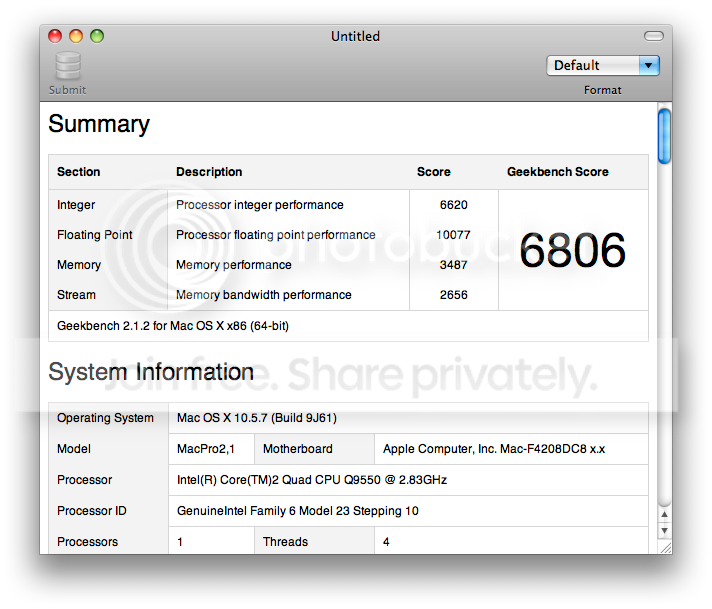Click the Summary heading
This screenshot has height=609, width=712.
(99, 124)
